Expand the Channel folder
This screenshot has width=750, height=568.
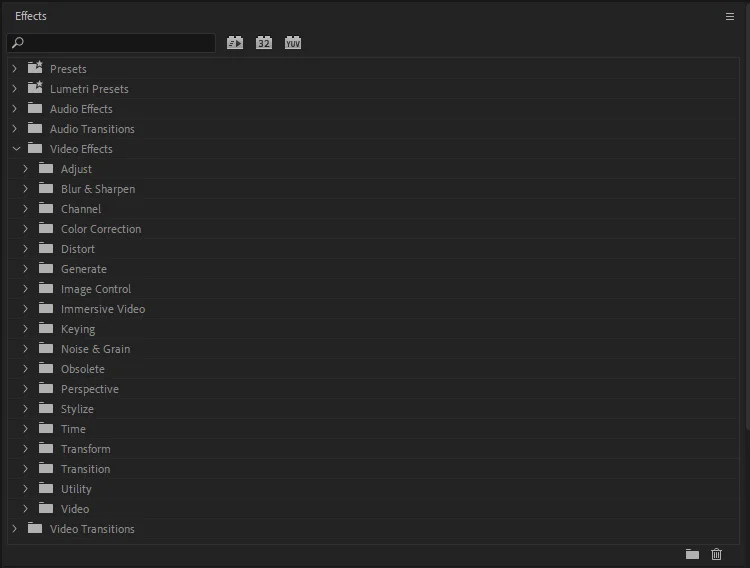pyautogui.click(x=26, y=209)
